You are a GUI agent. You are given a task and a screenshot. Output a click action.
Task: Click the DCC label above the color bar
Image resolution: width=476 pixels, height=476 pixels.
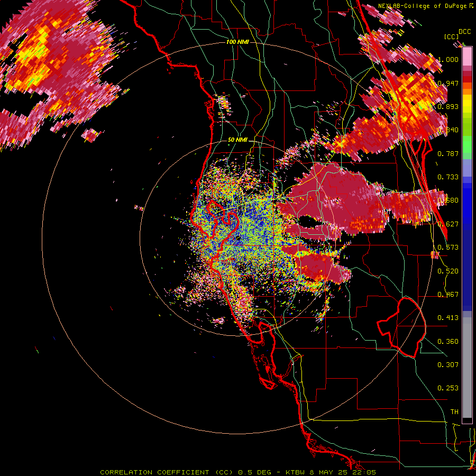click(x=464, y=32)
